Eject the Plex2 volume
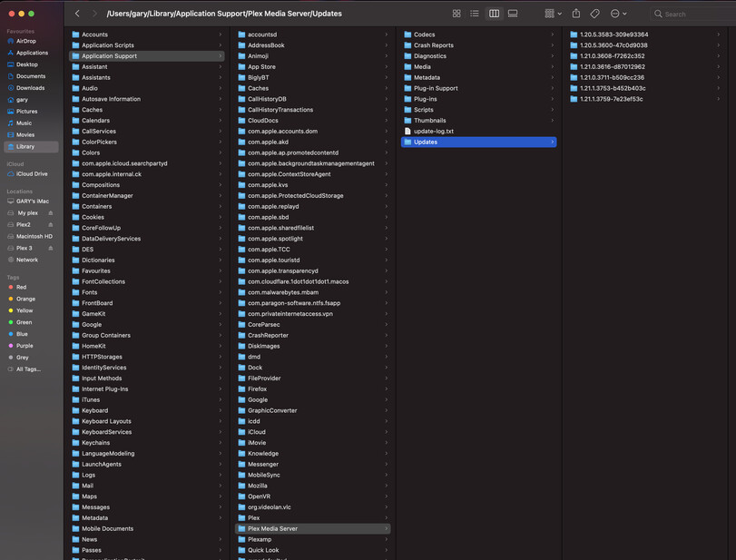Image resolution: width=736 pixels, height=560 pixels. [51, 225]
